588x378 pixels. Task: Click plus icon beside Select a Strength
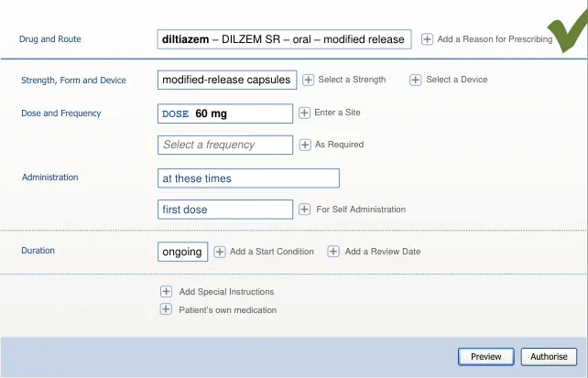[x=308, y=80]
